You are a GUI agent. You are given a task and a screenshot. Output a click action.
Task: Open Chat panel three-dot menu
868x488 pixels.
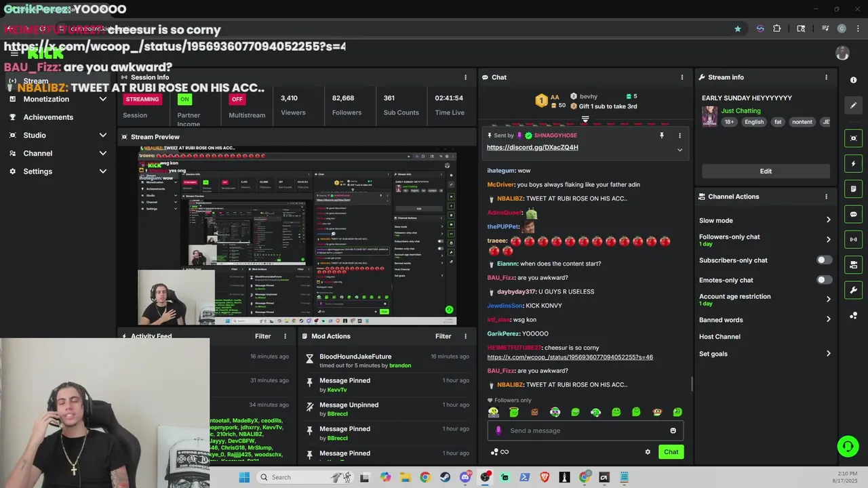coord(682,77)
